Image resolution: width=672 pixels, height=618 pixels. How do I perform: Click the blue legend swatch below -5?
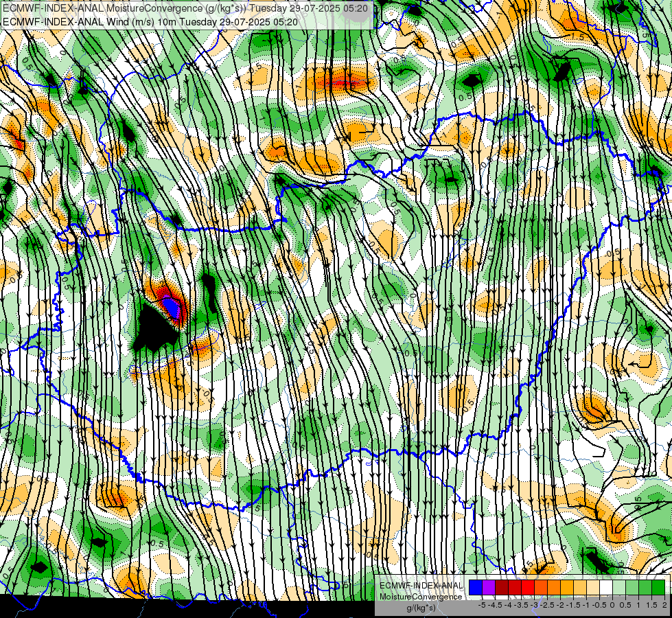(476, 587)
